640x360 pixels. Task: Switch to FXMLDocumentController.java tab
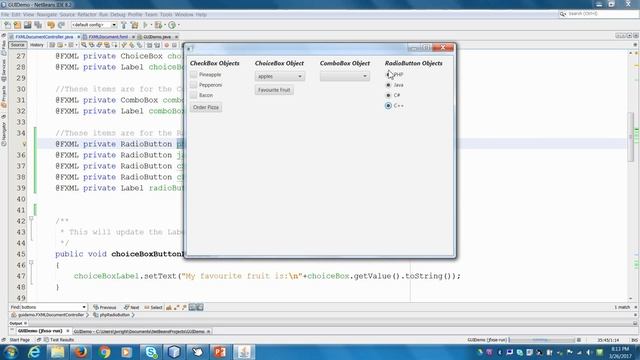44,37
